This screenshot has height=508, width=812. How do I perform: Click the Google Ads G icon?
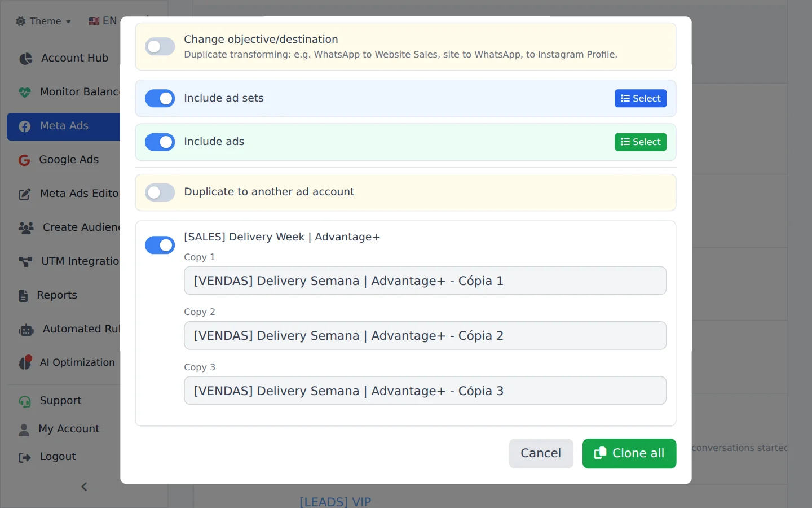tap(24, 160)
